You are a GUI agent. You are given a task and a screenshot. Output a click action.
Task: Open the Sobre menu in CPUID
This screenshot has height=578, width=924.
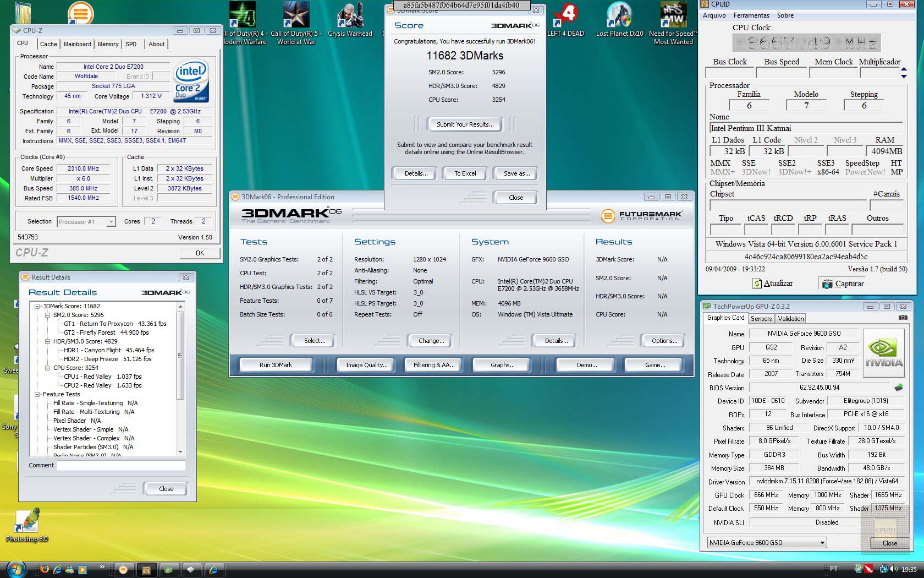tap(785, 15)
